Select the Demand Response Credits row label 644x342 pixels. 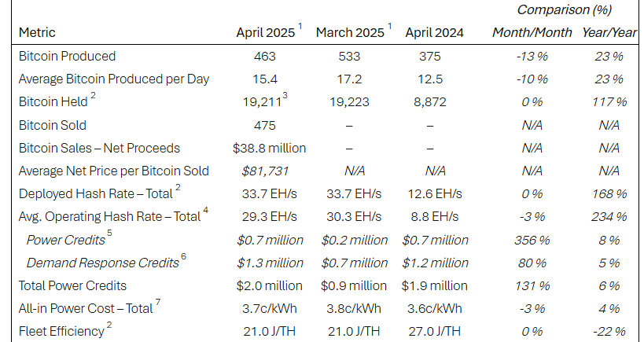pos(98,263)
